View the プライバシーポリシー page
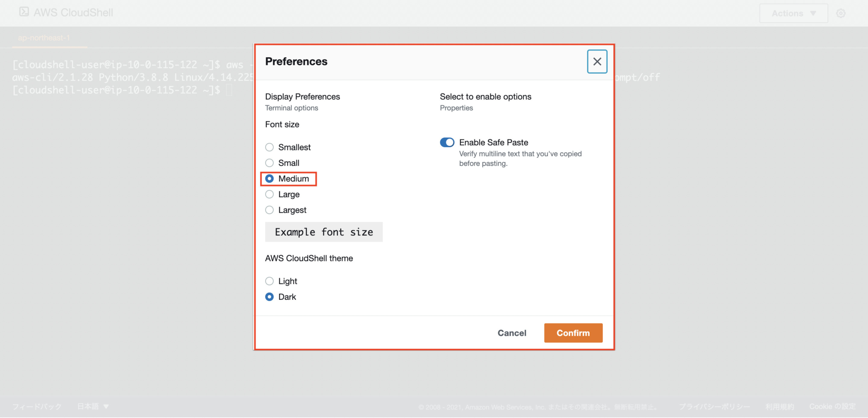This screenshot has width=868, height=418. [x=714, y=406]
